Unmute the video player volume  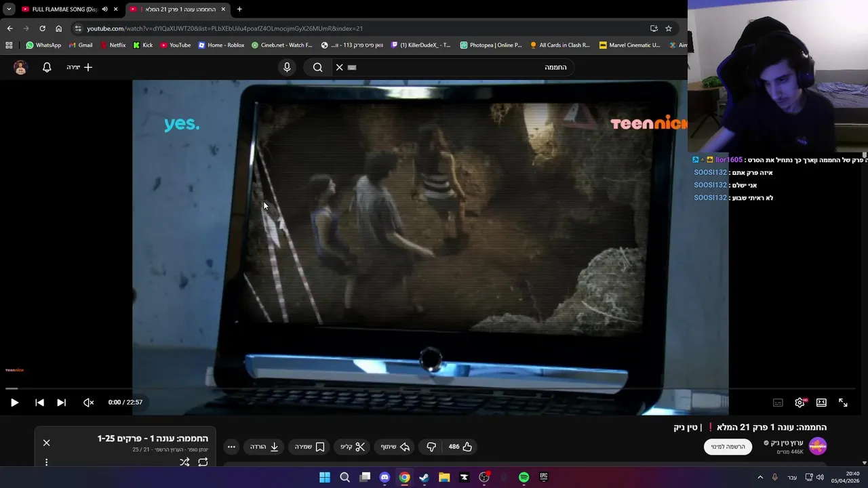pos(88,403)
